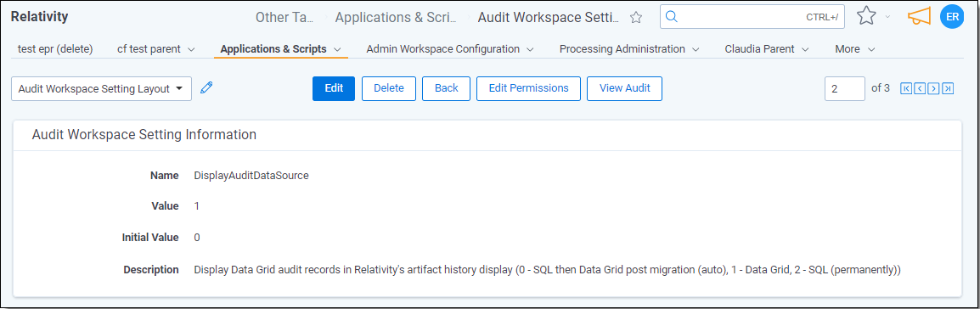This screenshot has height=309, width=980.
Task: Open the favorites star menu
Action: tap(866, 16)
